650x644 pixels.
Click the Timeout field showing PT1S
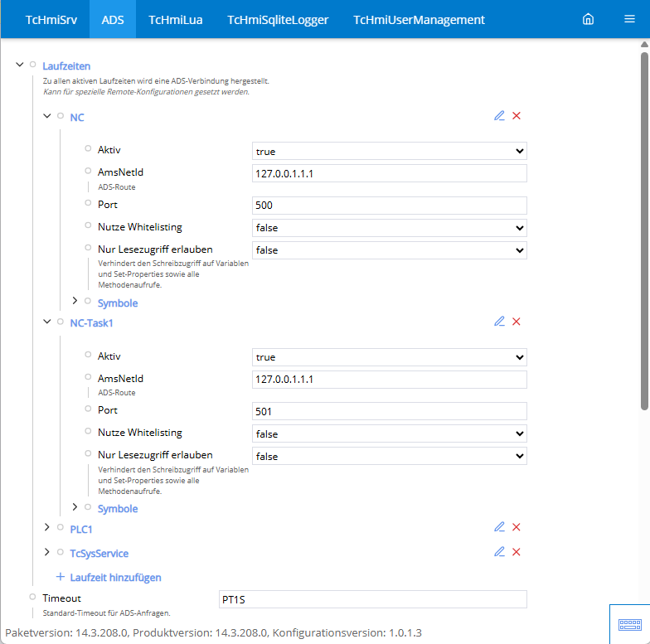[373, 600]
